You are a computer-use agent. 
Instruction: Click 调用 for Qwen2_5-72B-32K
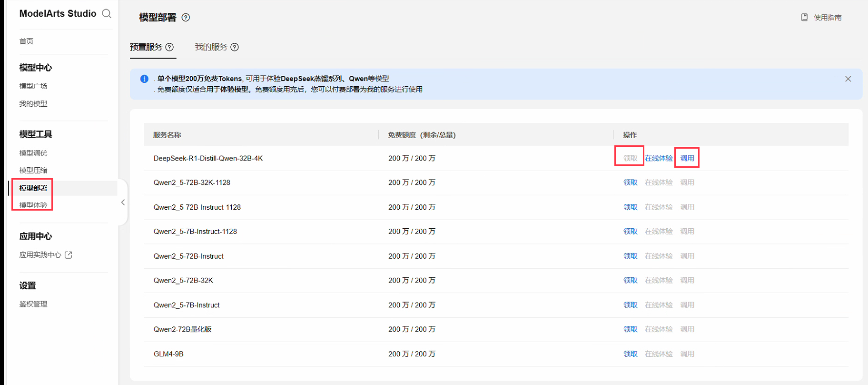[687, 281]
